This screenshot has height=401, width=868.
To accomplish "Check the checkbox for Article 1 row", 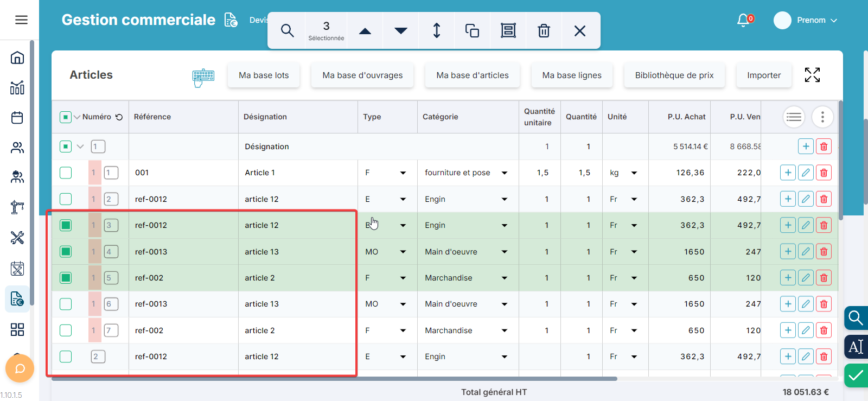I will tap(66, 173).
